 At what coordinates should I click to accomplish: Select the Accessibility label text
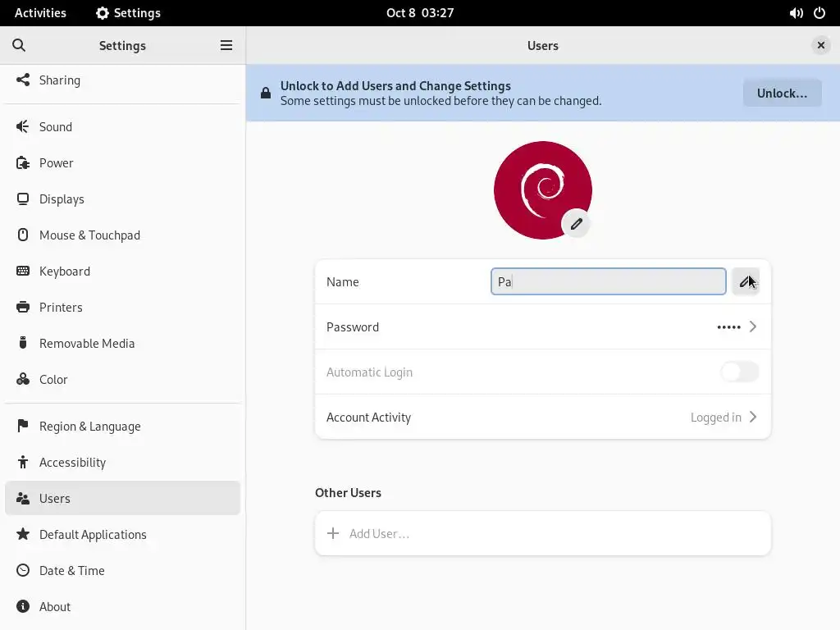tap(72, 463)
